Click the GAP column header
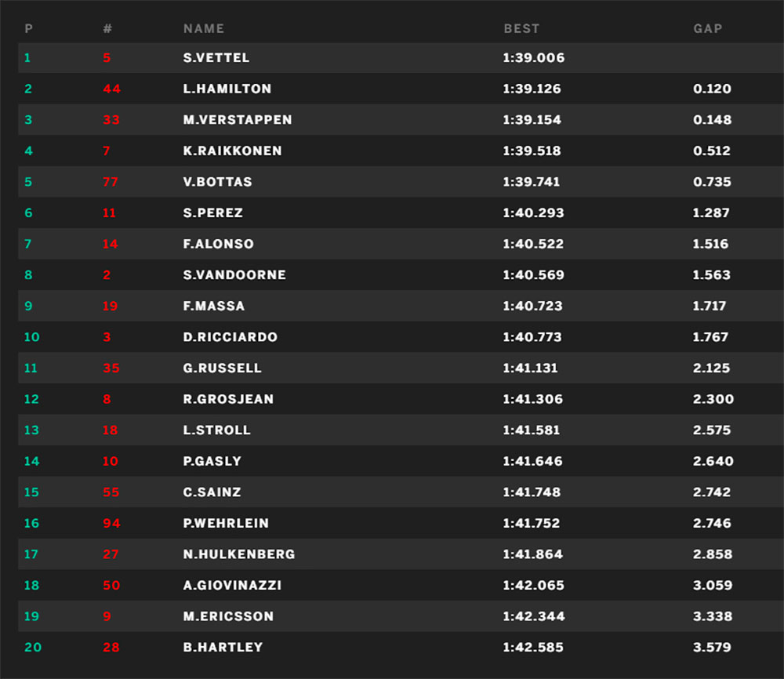 [707, 28]
